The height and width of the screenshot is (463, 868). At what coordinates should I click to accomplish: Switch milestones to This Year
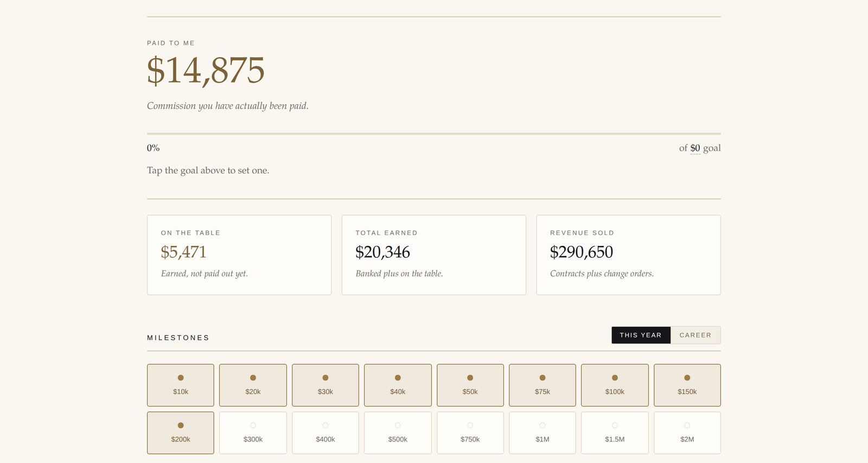click(x=641, y=335)
